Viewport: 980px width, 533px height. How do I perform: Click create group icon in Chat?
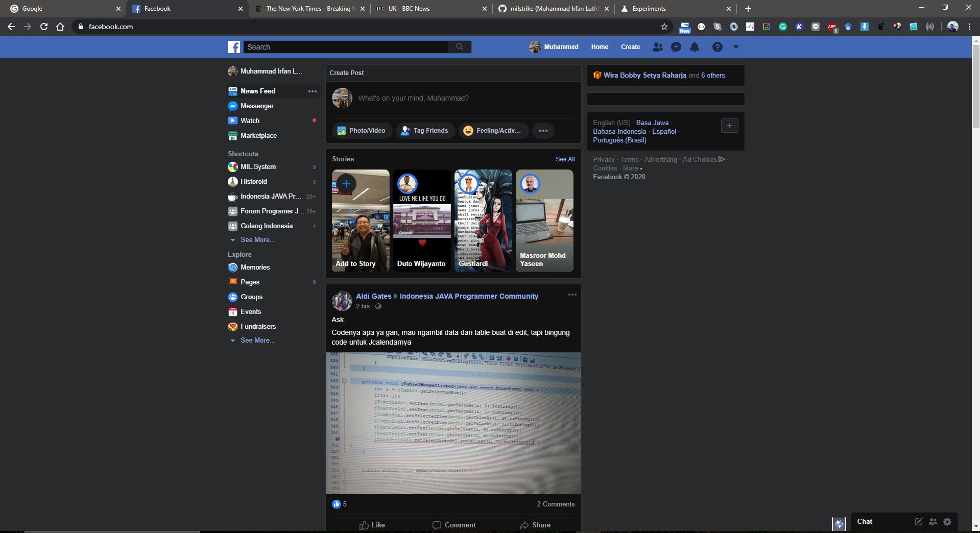pyautogui.click(x=933, y=521)
